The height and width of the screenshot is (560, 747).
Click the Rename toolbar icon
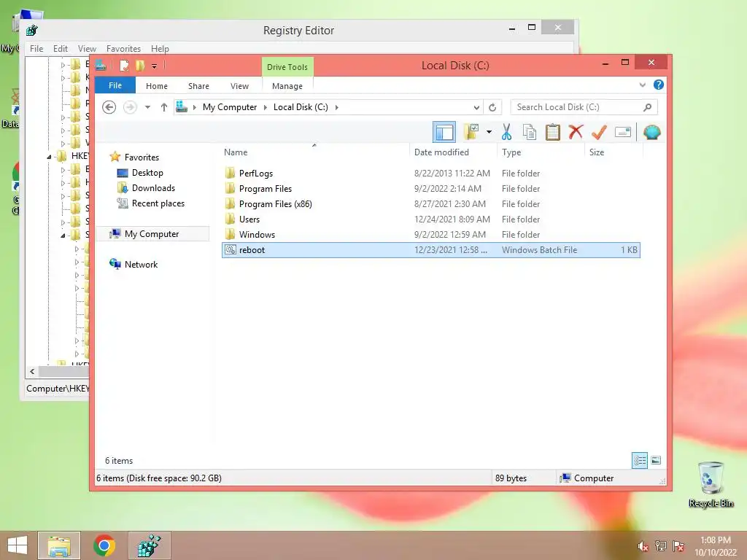point(623,132)
